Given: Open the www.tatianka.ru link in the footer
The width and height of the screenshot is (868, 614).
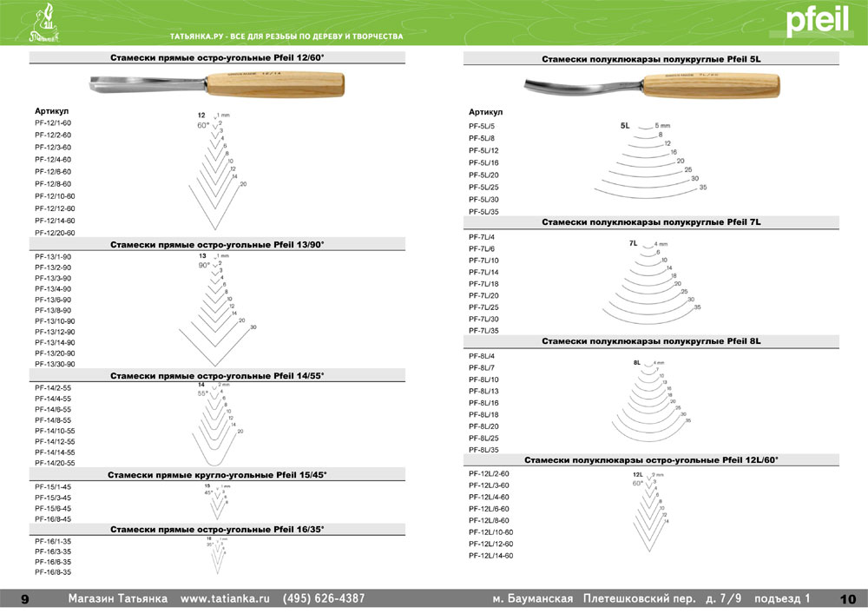Looking at the screenshot, I should click(225, 598).
